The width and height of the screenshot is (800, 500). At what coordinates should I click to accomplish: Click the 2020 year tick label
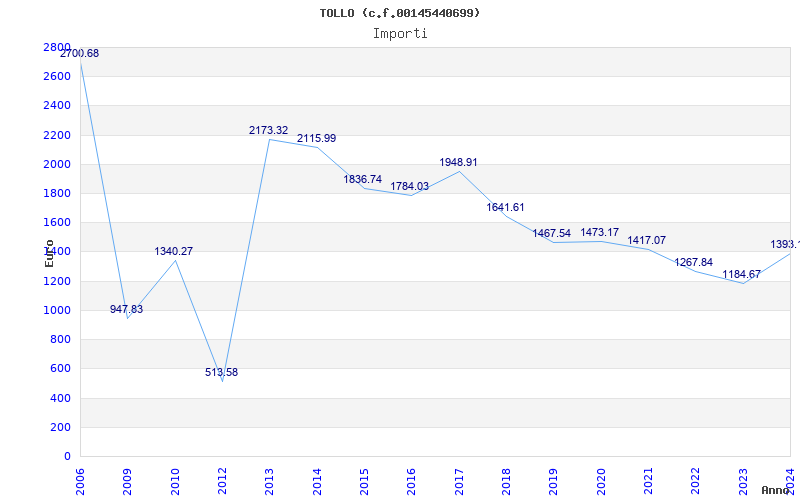[601, 482]
